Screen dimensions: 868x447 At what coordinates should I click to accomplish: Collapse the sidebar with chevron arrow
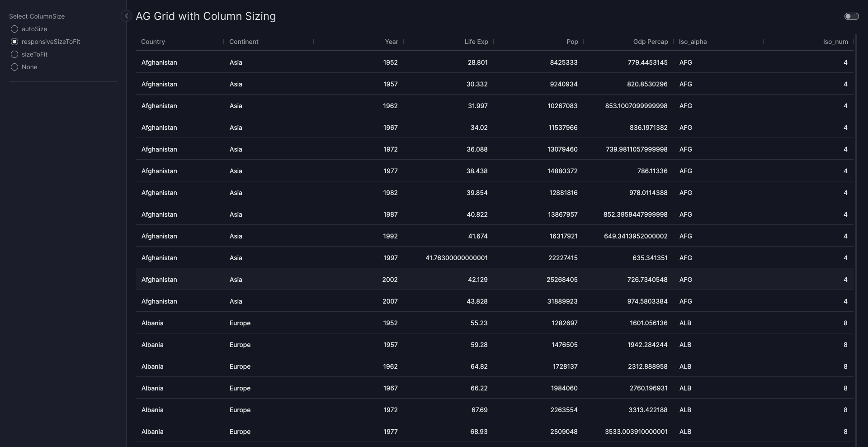click(x=126, y=16)
